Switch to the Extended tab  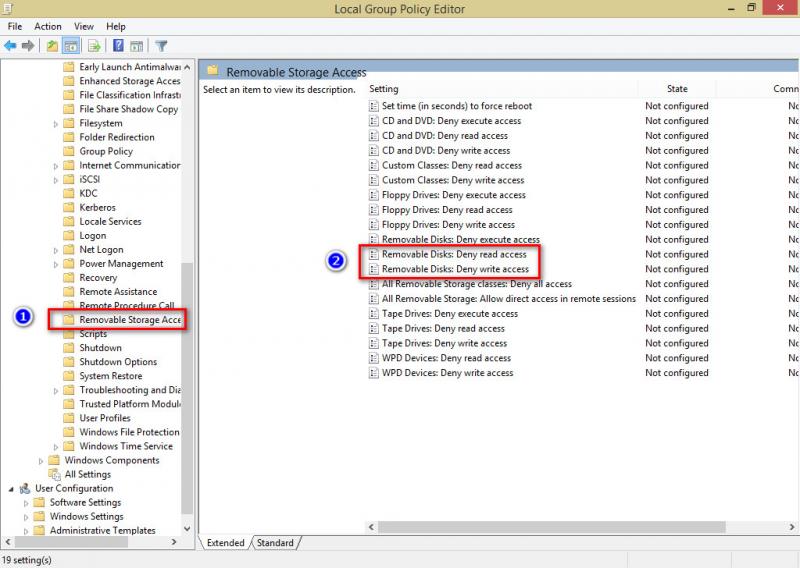225,542
